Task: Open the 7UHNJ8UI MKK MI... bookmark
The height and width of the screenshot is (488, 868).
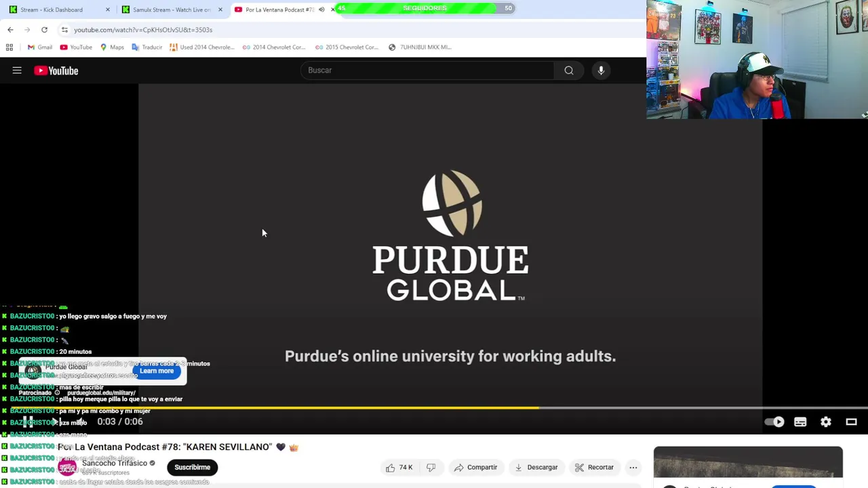Action: pyautogui.click(x=420, y=47)
